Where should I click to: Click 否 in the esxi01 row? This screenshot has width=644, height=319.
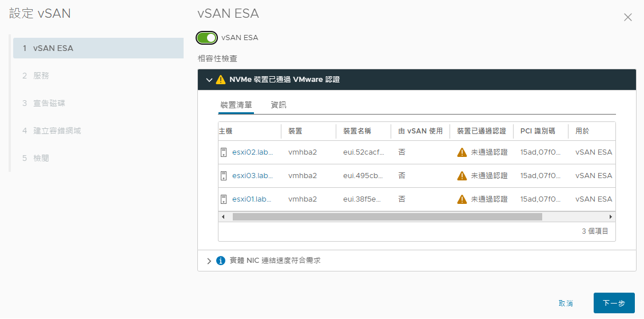pyautogui.click(x=401, y=199)
